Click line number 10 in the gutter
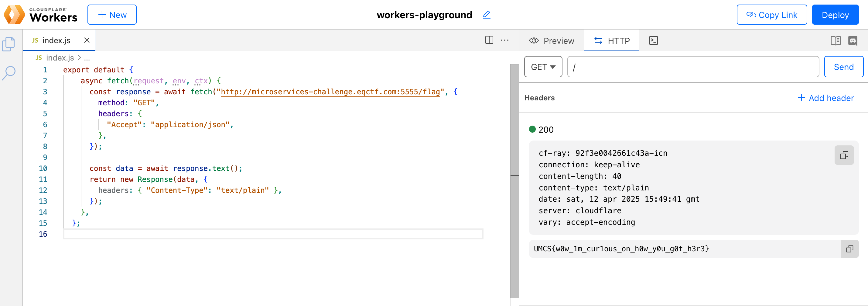This screenshot has height=306, width=868. pos(43,168)
